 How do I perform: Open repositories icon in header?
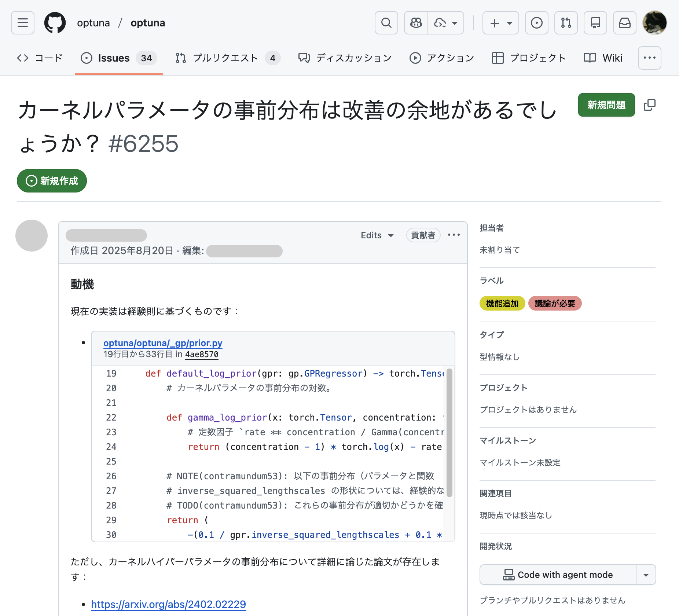point(595,23)
